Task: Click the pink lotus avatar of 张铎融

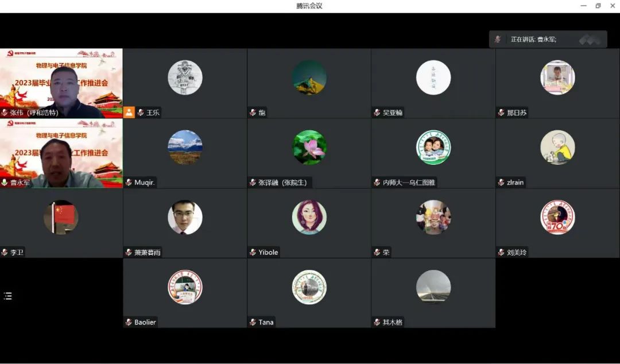Action: pyautogui.click(x=309, y=148)
